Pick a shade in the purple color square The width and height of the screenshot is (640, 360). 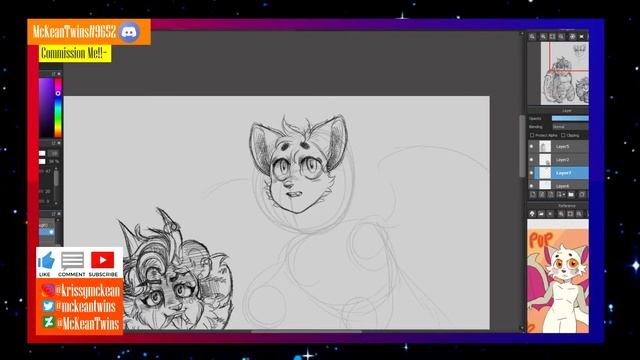(46, 108)
